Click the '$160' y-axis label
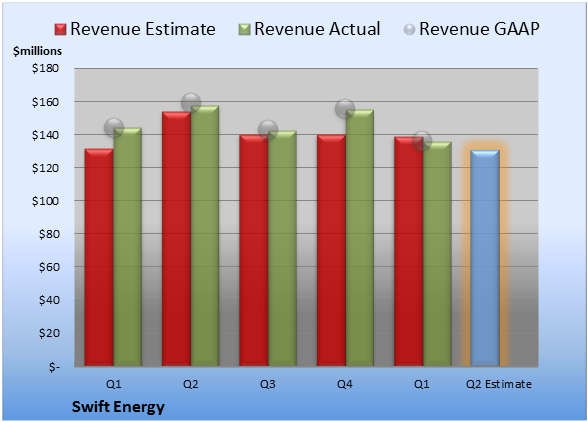The width and height of the screenshot is (588, 422). click(x=45, y=102)
